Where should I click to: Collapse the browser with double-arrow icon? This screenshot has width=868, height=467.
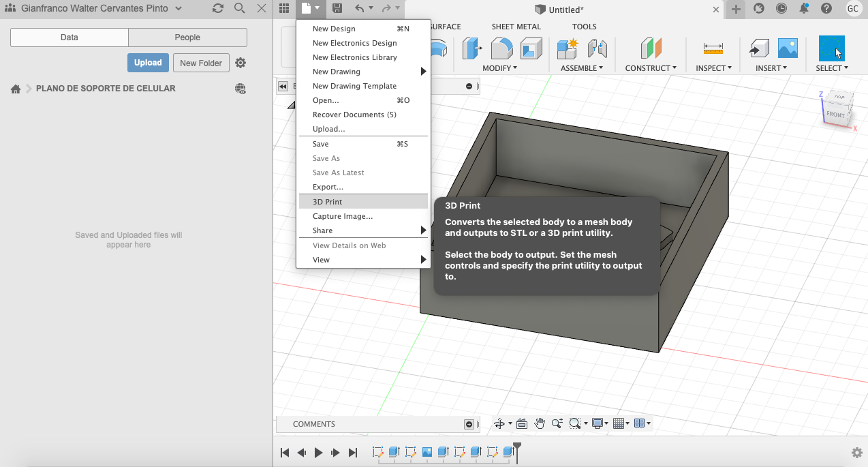[283, 87]
